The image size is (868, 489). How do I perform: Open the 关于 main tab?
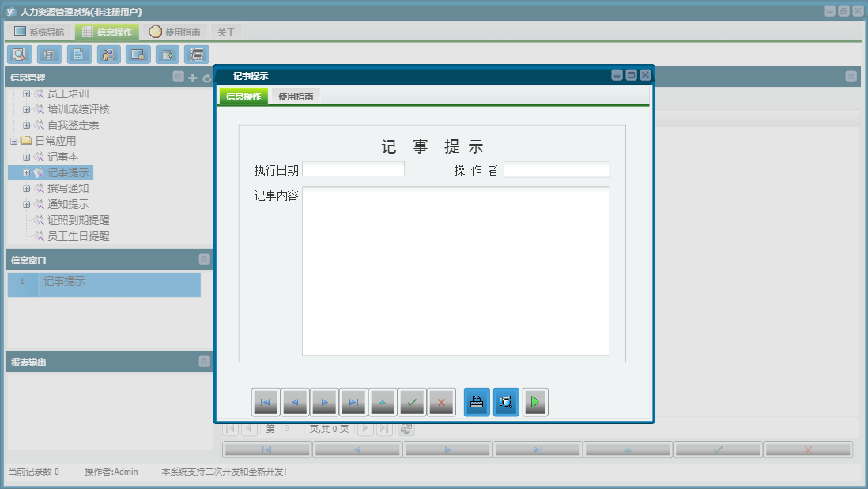coord(226,32)
